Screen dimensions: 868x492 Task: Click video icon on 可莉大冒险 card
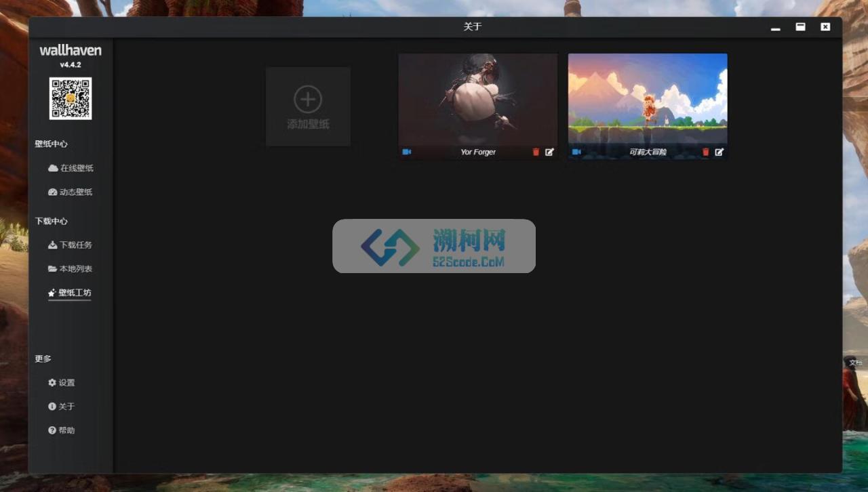[576, 152]
